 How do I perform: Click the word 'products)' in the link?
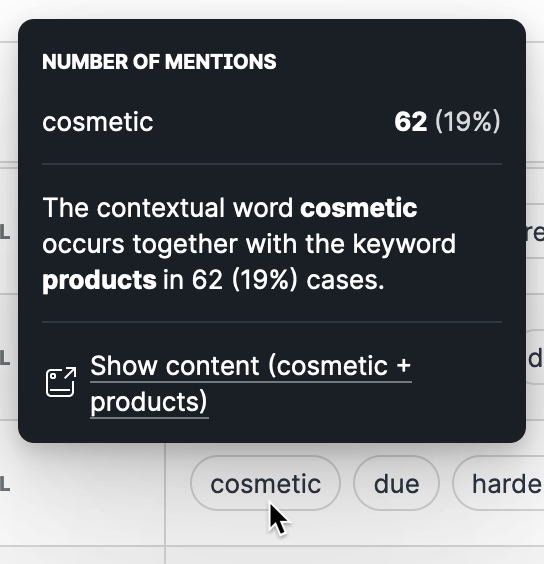(x=149, y=401)
